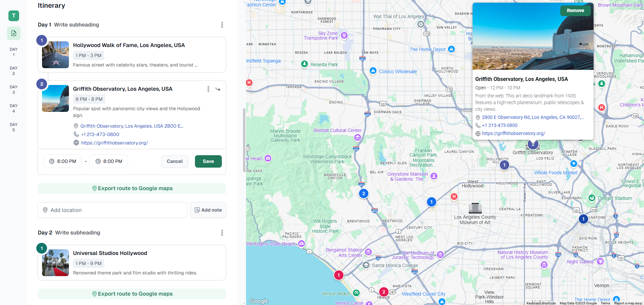Export Day 1 route to Google maps
Viewport: 644px width, 305px height.
click(132, 188)
